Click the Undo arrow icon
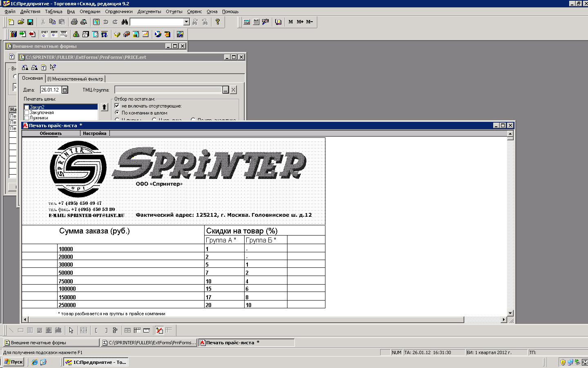The width and height of the screenshot is (588, 368). pyautogui.click(x=106, y=22)
